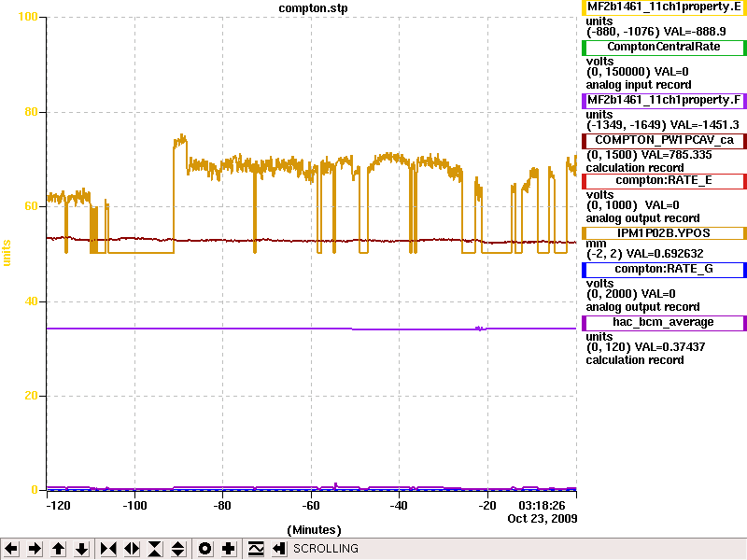Click the (-2, 2) VAL=0.692632 readout
The image size is (747, 560).
644,254
